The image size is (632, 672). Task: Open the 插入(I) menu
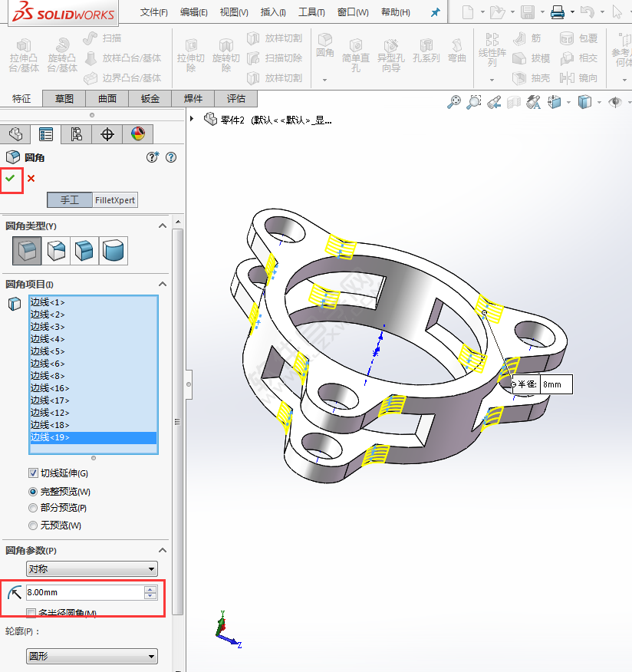pyautogui.click(x=273, y=12)
